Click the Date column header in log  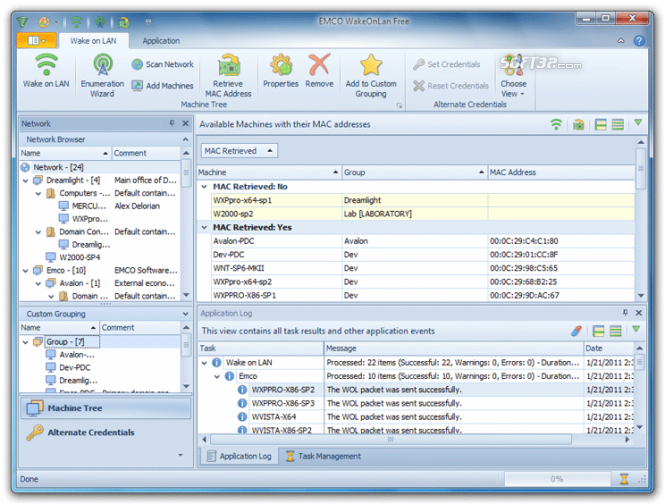(x=609, y=348)
